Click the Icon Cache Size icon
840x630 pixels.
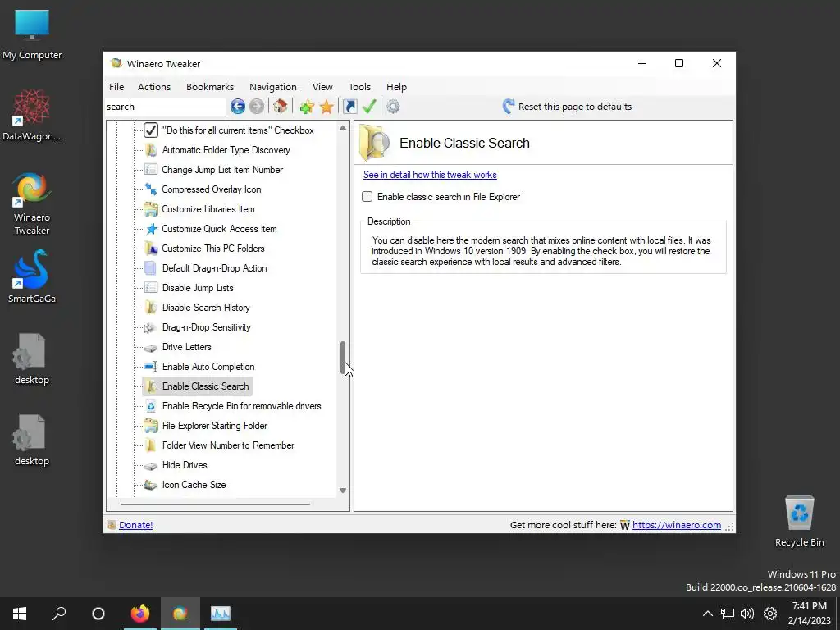coord(151,485)
